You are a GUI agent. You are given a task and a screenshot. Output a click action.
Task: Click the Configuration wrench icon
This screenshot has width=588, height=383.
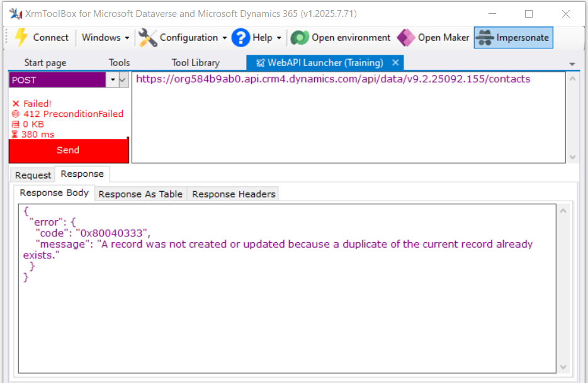tap(147, 38)
